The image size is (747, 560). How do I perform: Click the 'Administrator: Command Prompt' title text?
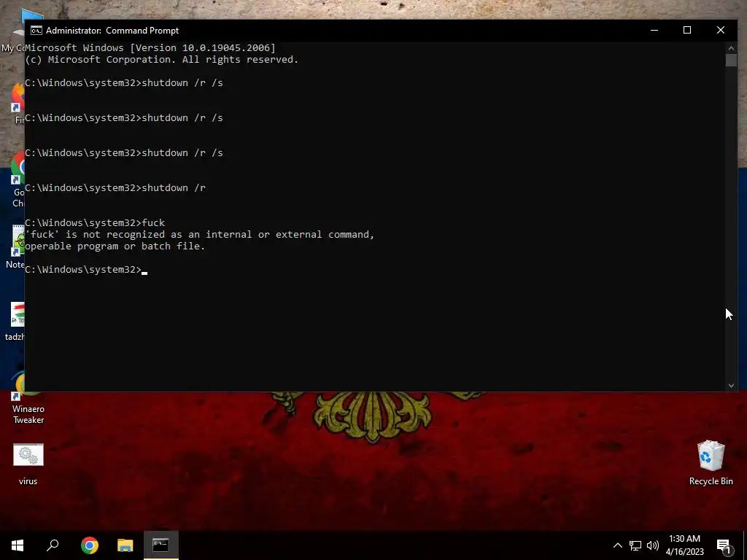(112, 31)
